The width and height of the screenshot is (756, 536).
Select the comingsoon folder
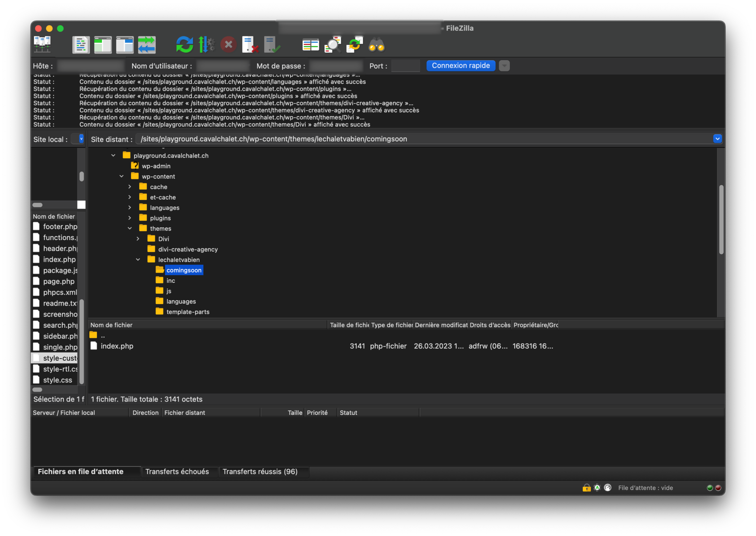[184, 270]
